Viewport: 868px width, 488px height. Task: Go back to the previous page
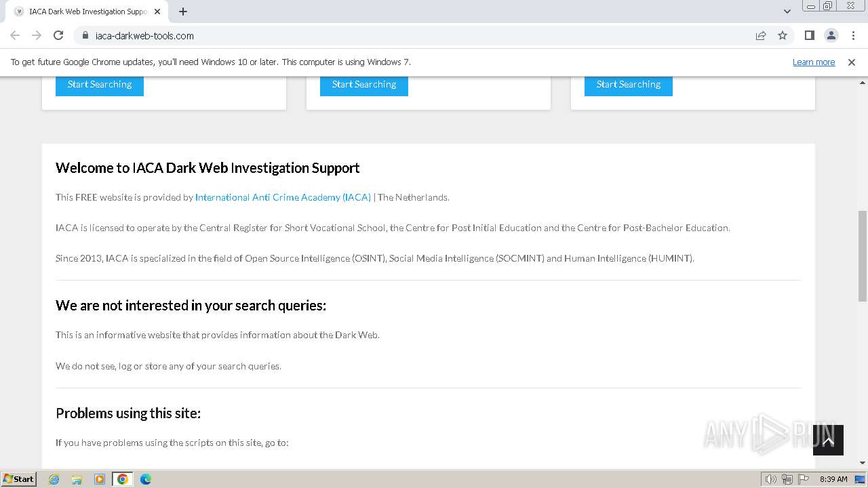coord(15,35)
